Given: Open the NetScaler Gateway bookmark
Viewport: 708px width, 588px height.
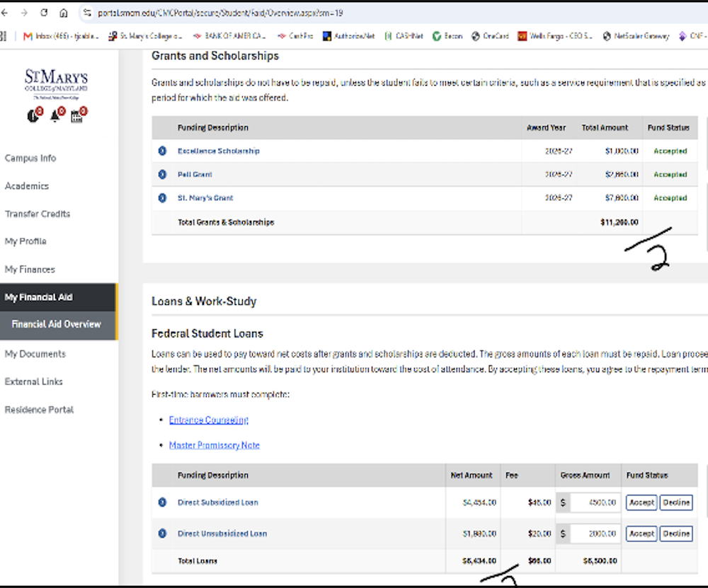Looking at the screenshot, I should click(636, 36).
